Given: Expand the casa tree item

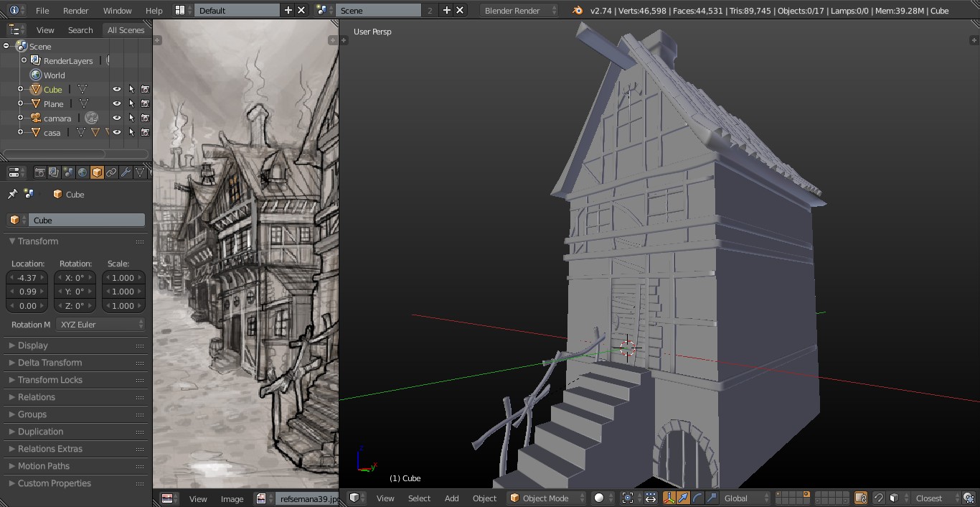Looking at the screenshot, I should [x=21, y=132].
